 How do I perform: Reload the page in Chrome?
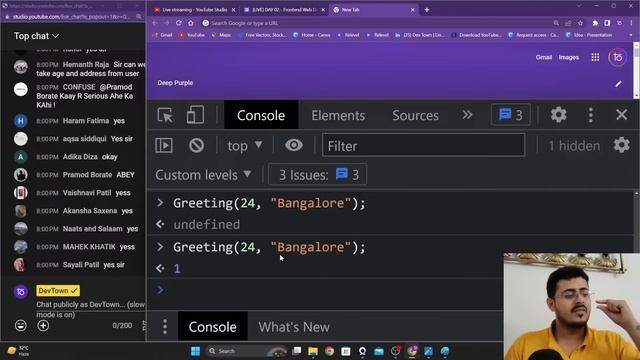pyautogui.click(x=178, y=23)
